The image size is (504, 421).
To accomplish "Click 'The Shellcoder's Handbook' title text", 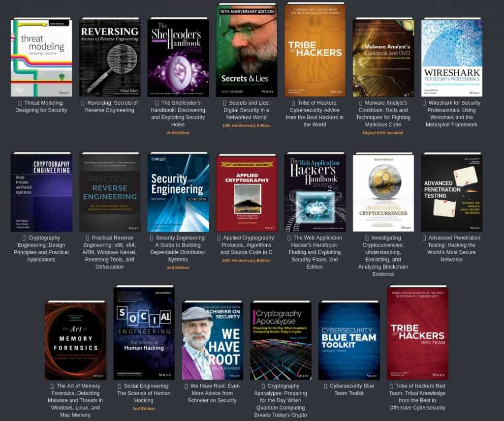I will click(178, 114).
